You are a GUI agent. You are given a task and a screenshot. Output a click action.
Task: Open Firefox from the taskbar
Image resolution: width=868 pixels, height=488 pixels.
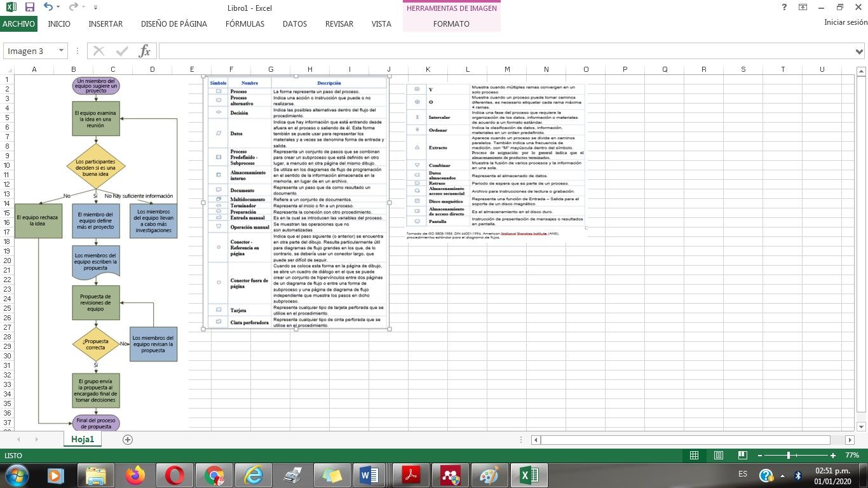(x=135, y=475)
